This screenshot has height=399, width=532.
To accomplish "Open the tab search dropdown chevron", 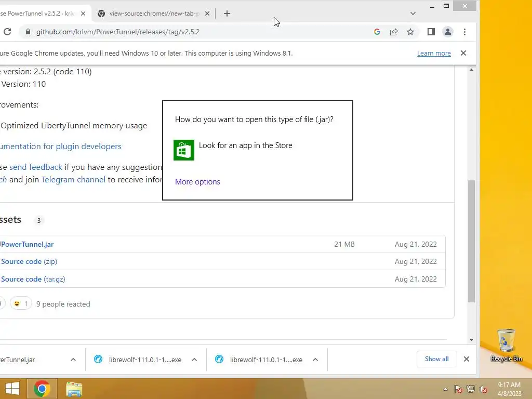I will click(x=413, y=14).
